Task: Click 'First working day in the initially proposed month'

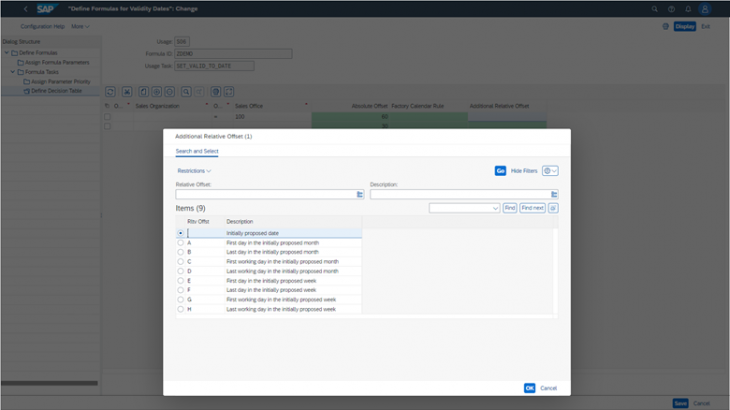Action: [x=283, y=262]
